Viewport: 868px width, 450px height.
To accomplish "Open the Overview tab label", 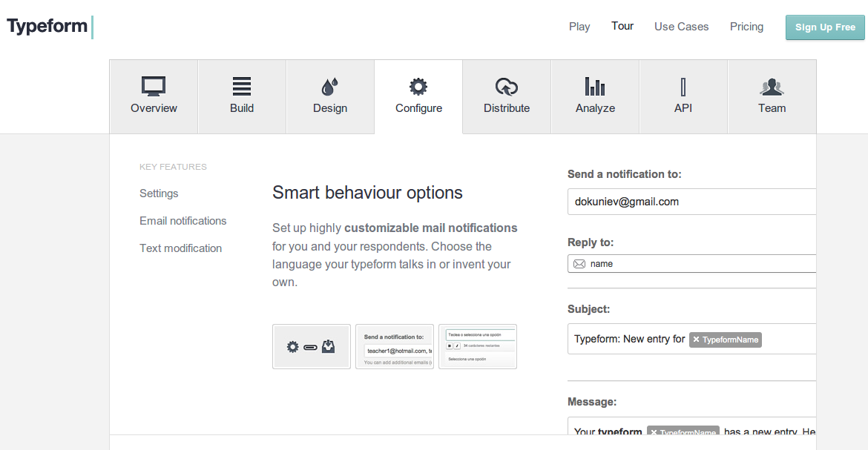I will [154, 108].
